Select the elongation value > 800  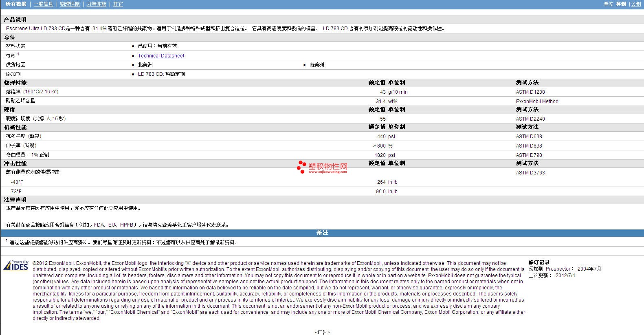pyautogui.click(x=379, y=146)
